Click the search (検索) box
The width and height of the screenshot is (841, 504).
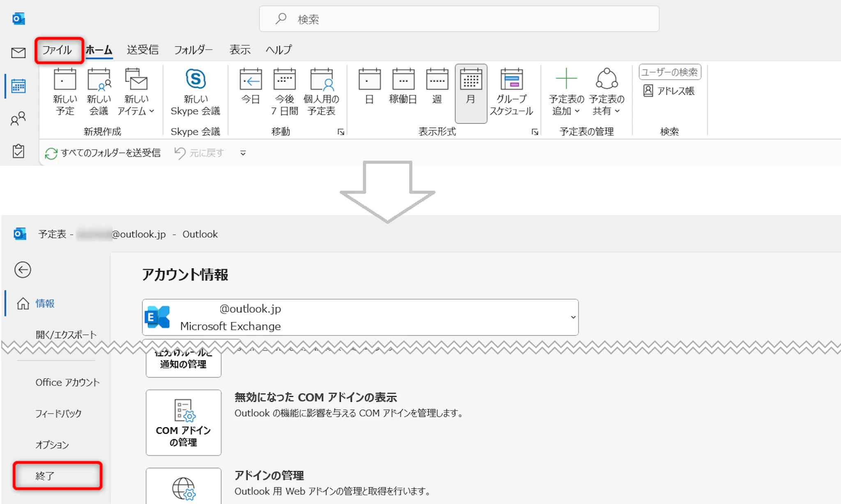point(459,19)
